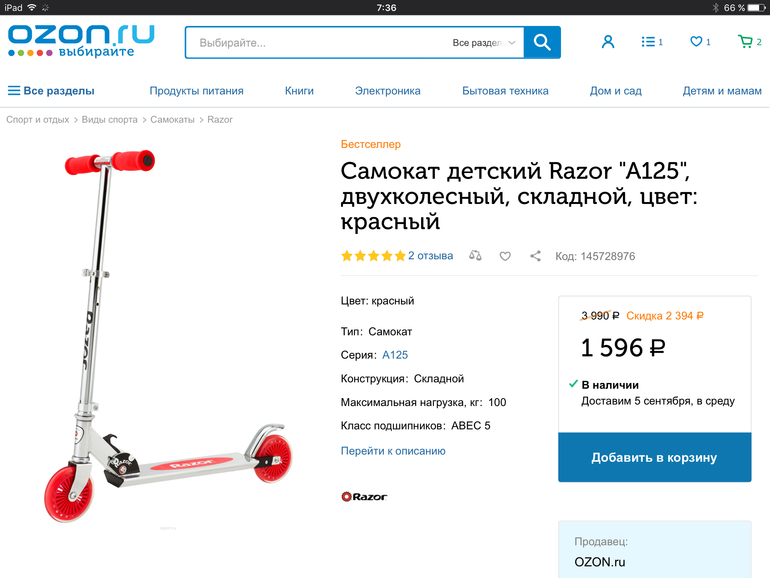The image size is (770, 578).
Task: Click the Razor brand logo
Action: point(364,496)
